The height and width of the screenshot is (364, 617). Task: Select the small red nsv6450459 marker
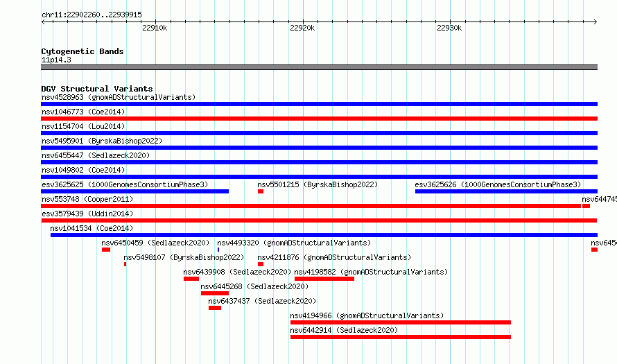click(106, 250)
